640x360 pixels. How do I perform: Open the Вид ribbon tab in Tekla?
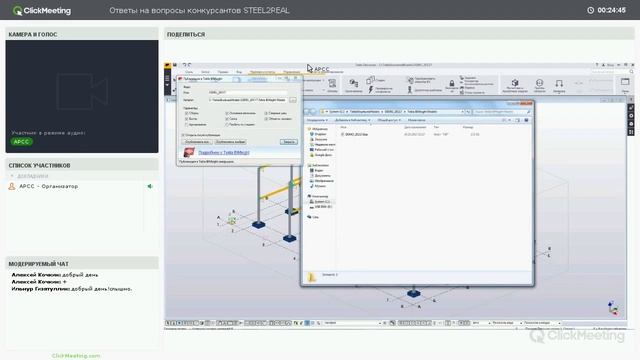239,72
